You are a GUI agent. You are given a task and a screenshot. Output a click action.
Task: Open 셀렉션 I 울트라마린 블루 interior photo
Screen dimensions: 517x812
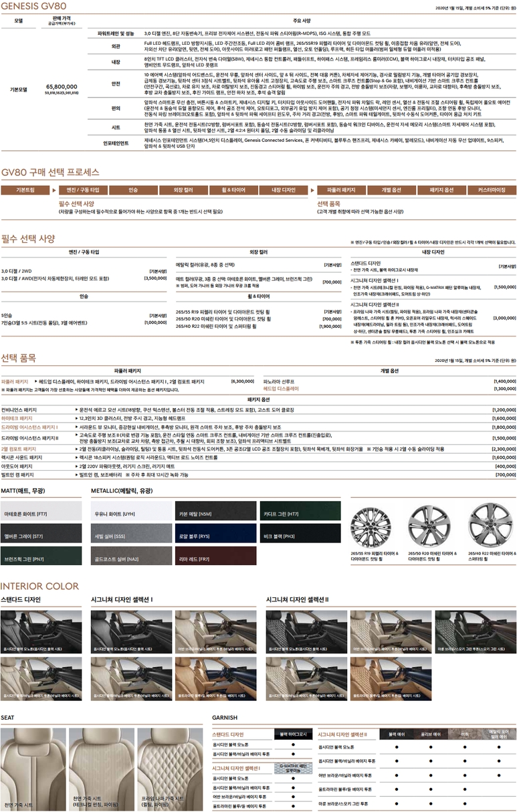217,679
